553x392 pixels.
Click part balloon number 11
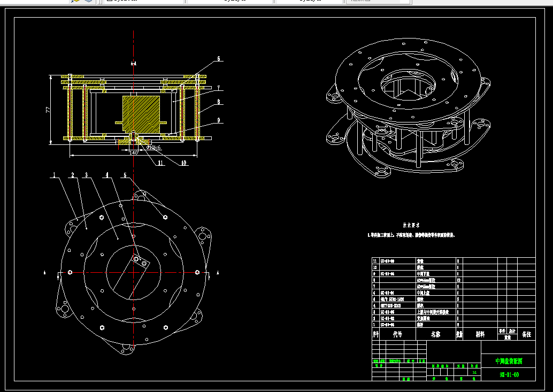[160, 163]
